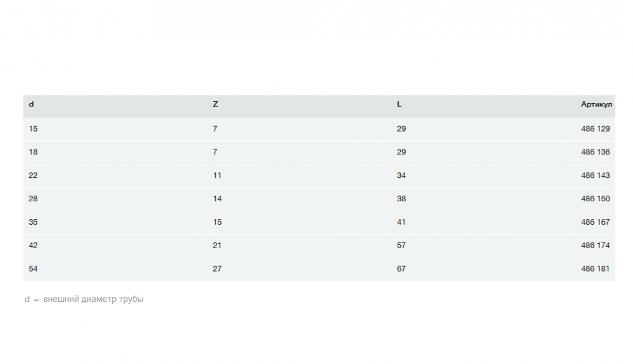Select the L value 38 cell

[x=401, y=199]
